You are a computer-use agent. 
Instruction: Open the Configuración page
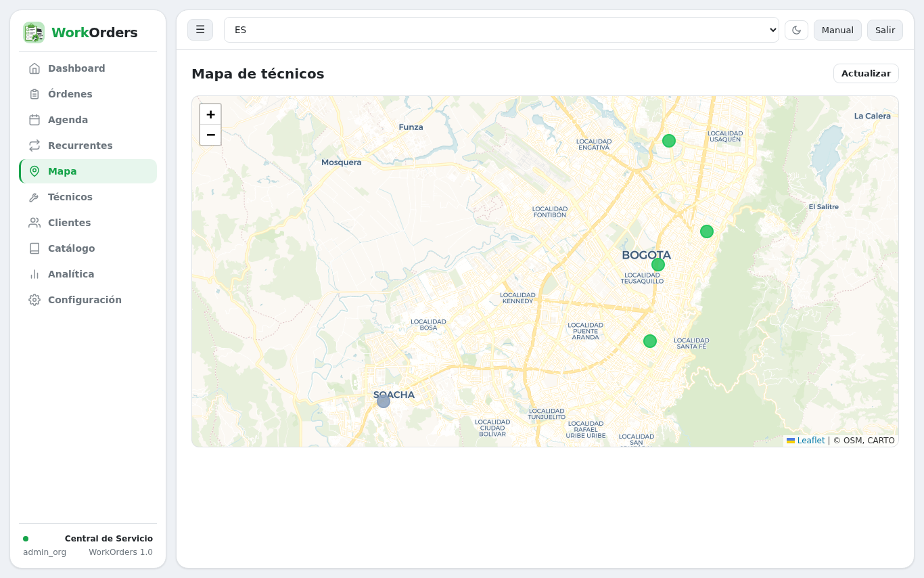tap(88, 300)
